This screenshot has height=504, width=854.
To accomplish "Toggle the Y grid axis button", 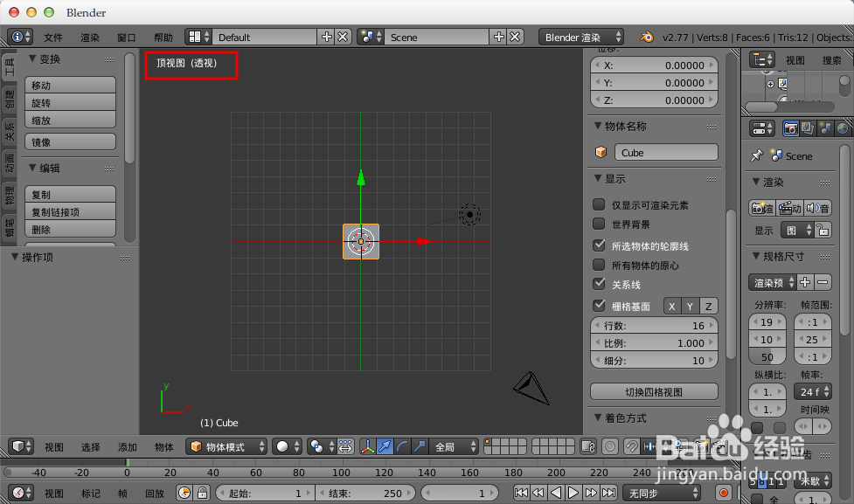I will 690,307.
